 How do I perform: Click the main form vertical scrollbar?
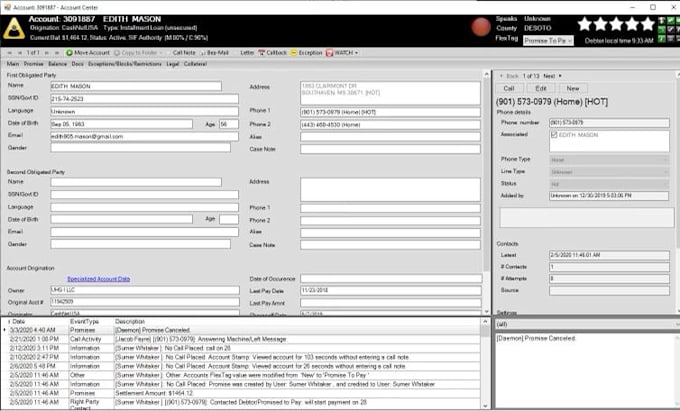[x=487, y=192]
